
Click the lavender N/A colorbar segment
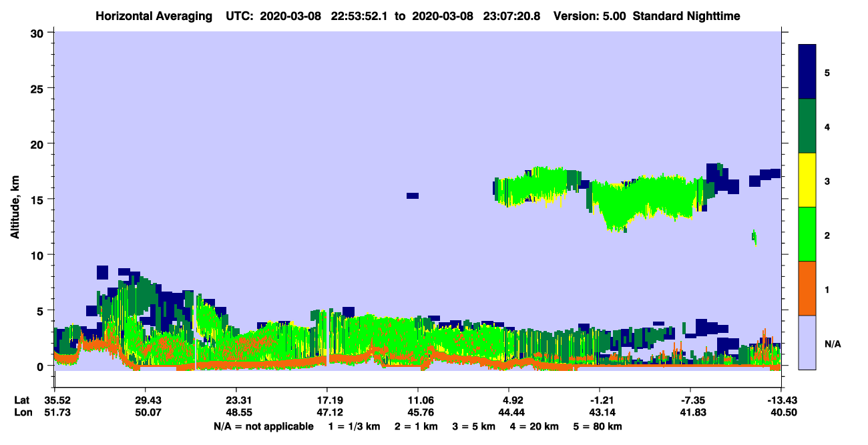pos(807,342)
